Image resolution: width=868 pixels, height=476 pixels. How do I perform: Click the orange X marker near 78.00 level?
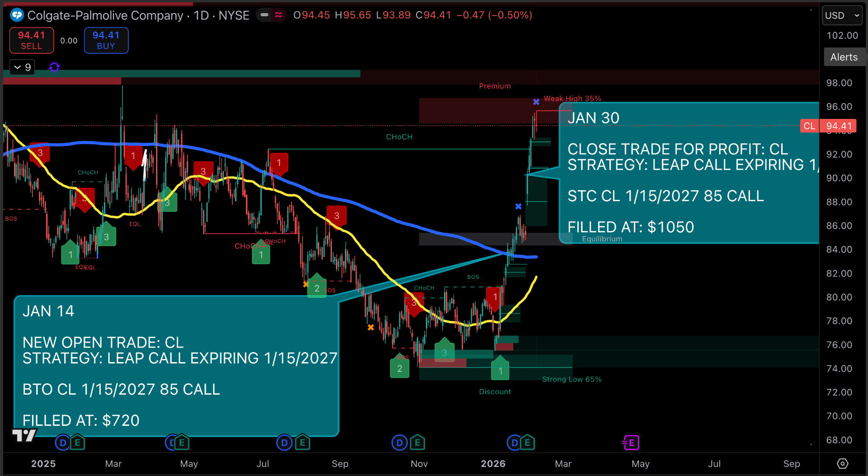[x=371, y=327]
